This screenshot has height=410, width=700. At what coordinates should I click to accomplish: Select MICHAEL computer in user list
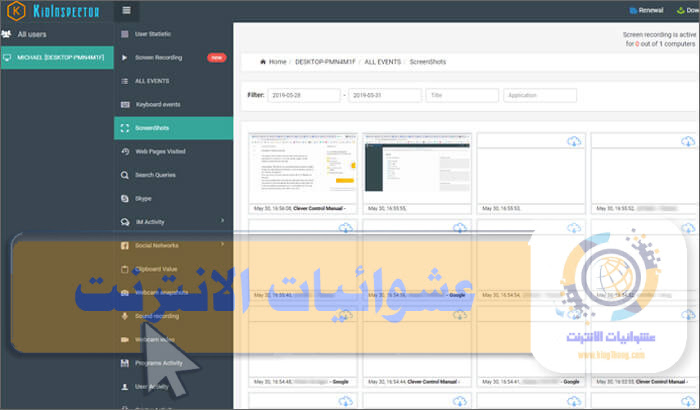pos(56,57)
